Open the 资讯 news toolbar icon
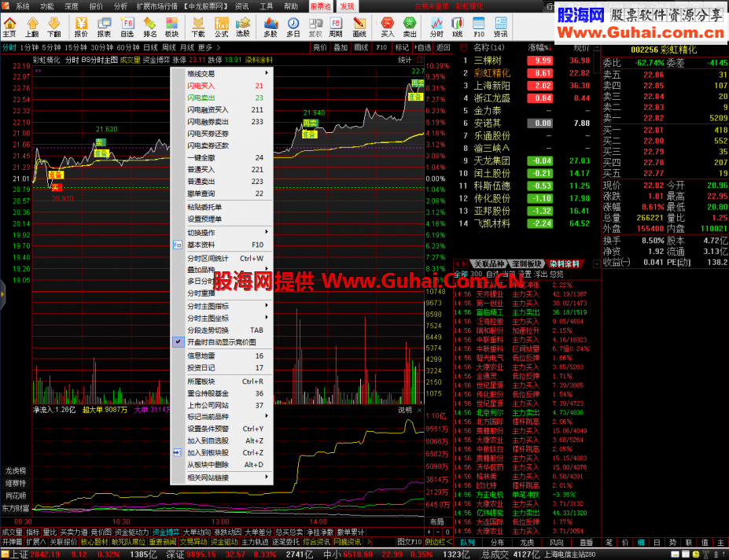729x560 pixels. click(x=500, y=27)
